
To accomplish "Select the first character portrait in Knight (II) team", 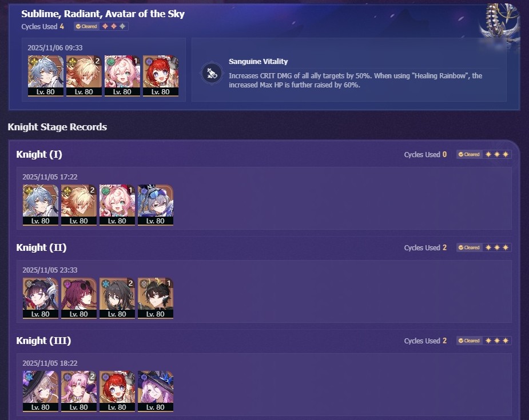I will click(x=41, y=298).
